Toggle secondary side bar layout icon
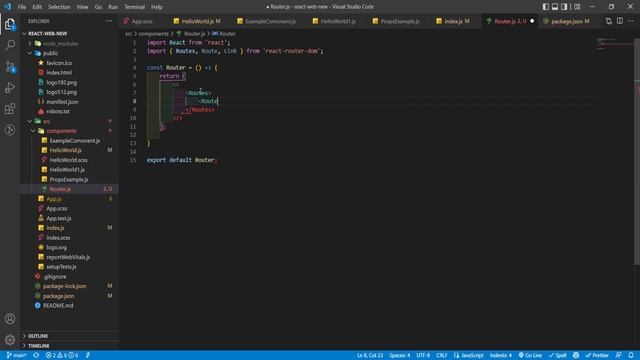Viewport: 640px width, 360px height. (564, 7)
